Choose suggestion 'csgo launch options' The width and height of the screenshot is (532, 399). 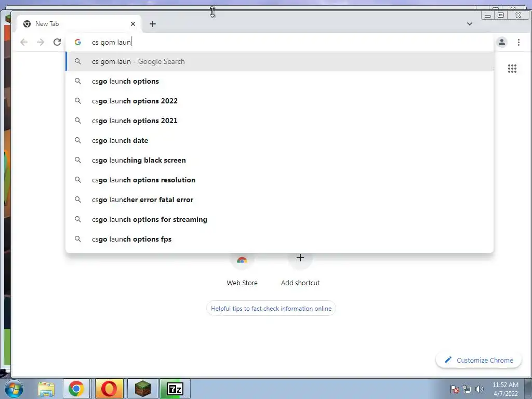pos(280,81)
